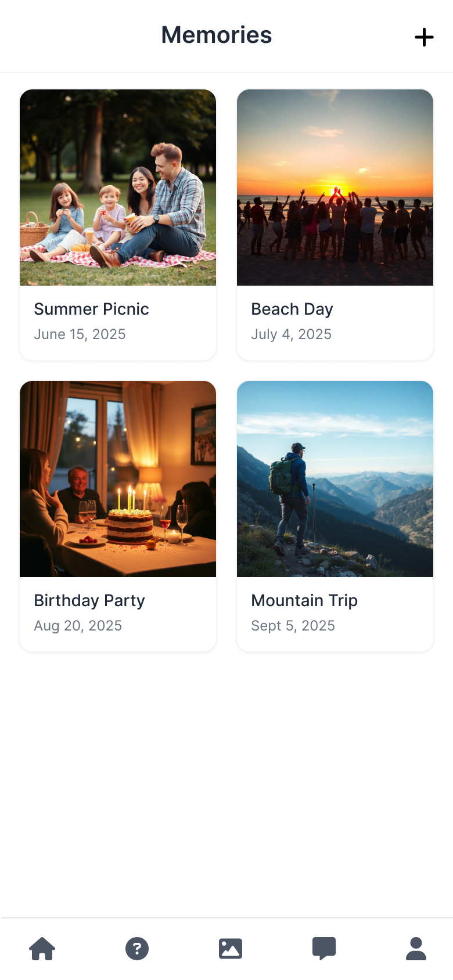Click the Sept 5, 2025 date
The width and height of the screenshot is (453, 980).
click(x=293, y=626)
